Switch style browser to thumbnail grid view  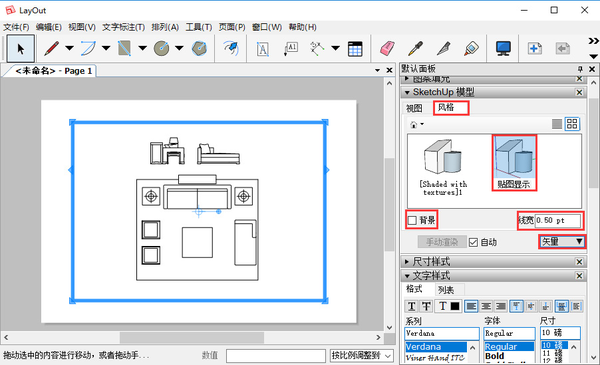572,124
